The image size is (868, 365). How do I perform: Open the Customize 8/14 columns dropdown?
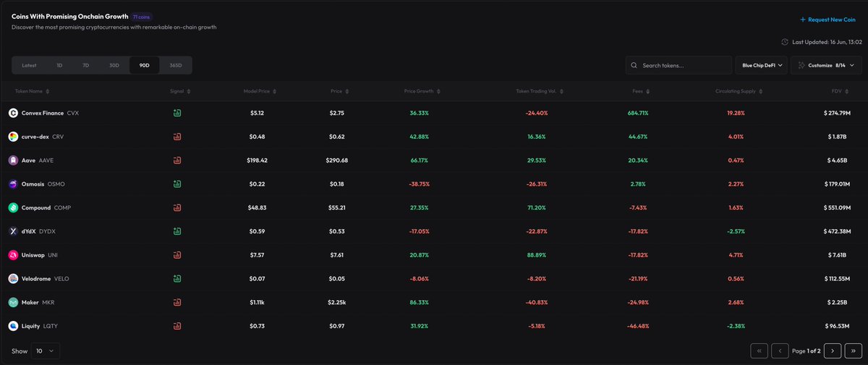pos(826,65)
